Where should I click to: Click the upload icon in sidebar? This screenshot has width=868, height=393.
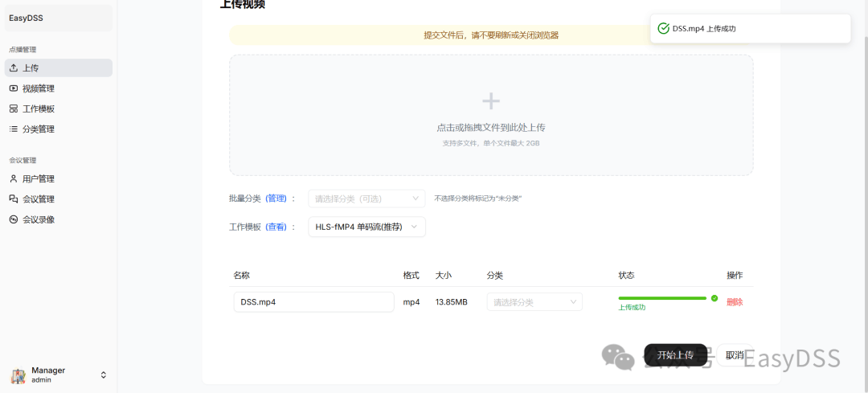14,68
